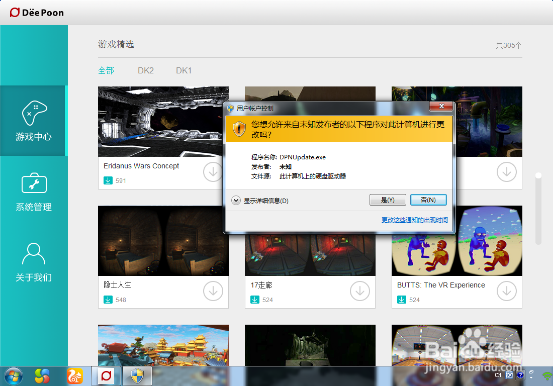
Task: Click download count icon beside 521
Action: tap(108, 181)
